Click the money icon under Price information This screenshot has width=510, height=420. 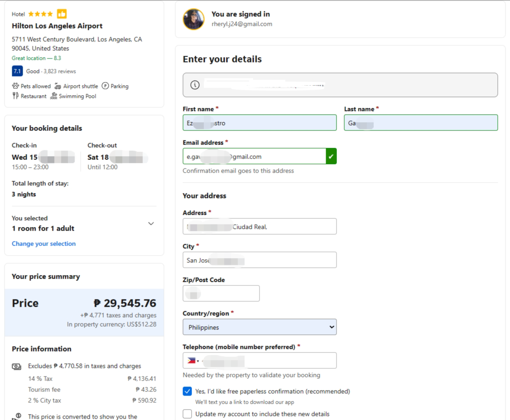click(17, 367)
